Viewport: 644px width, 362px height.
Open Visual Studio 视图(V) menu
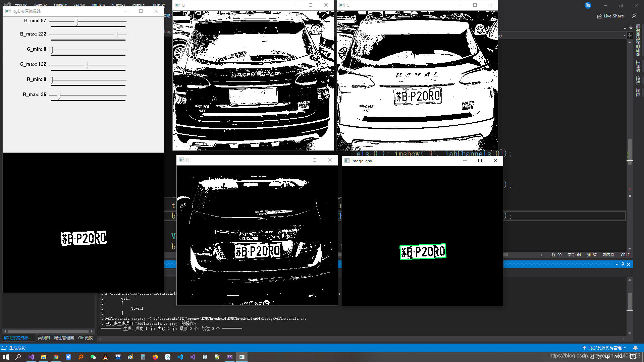(60, 5)
